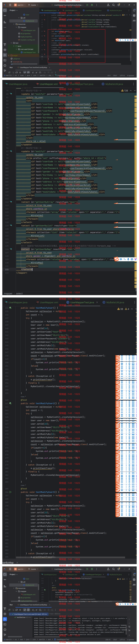This screenshot has width=139, height=644.
Task: Toggle scroll-to-end icon right of DEBUG console
Action: [x=130, y=630]
